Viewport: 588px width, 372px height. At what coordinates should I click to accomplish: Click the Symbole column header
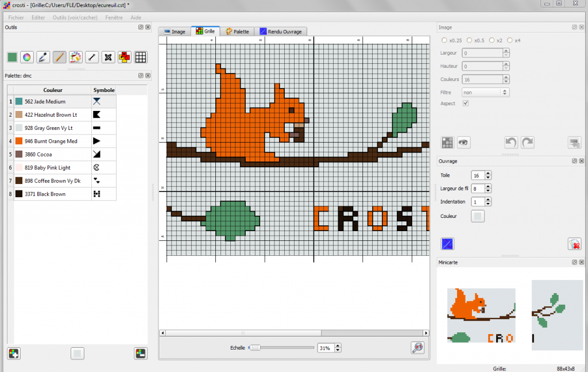coord(104,90)
